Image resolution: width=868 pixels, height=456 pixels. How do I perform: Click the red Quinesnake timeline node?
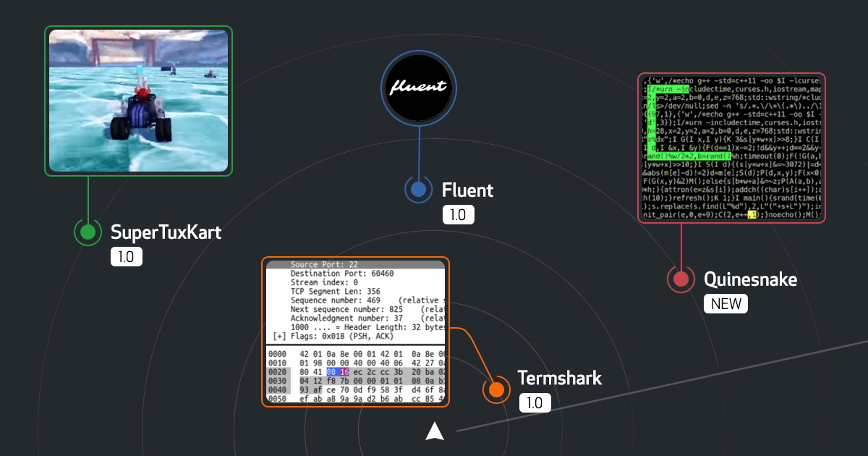[681, 279]
